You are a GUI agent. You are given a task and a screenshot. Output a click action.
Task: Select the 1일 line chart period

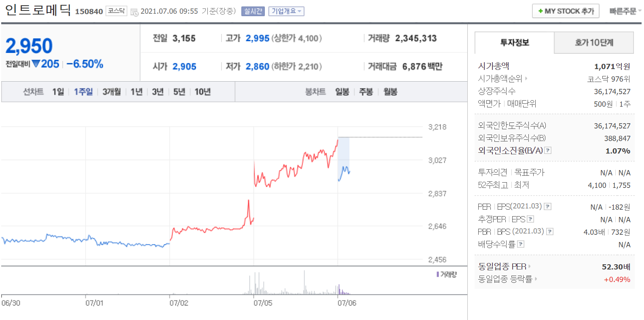[x=58, y=92]
